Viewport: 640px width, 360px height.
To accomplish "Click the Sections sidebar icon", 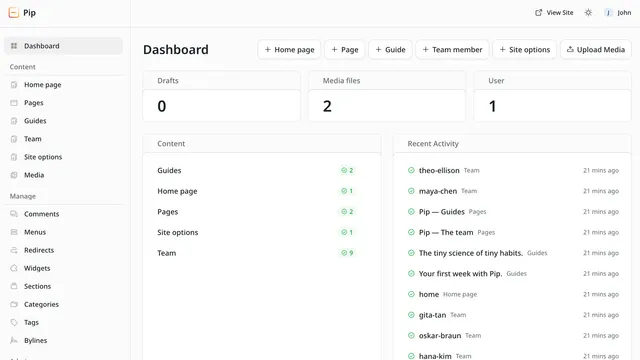I will point(14,286).
